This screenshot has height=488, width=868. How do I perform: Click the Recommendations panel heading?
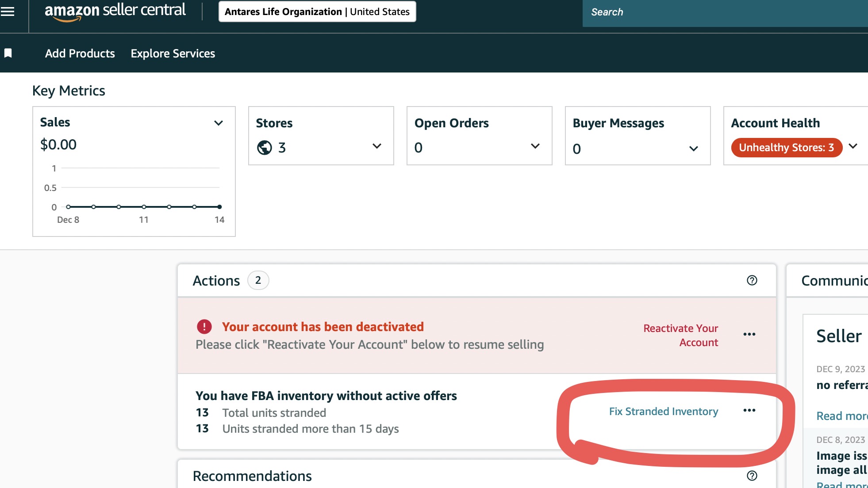click(x=252, y=476)
